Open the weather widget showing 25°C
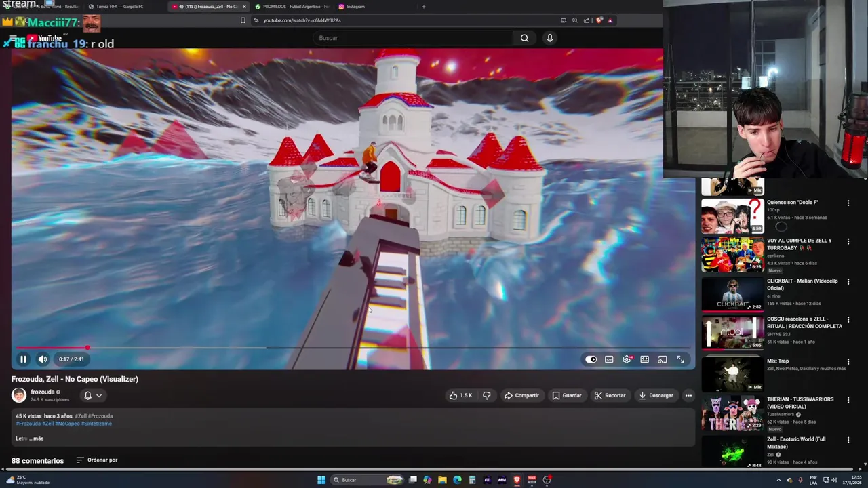This screenshot has height=488, width=868. (x=27, y=480)
